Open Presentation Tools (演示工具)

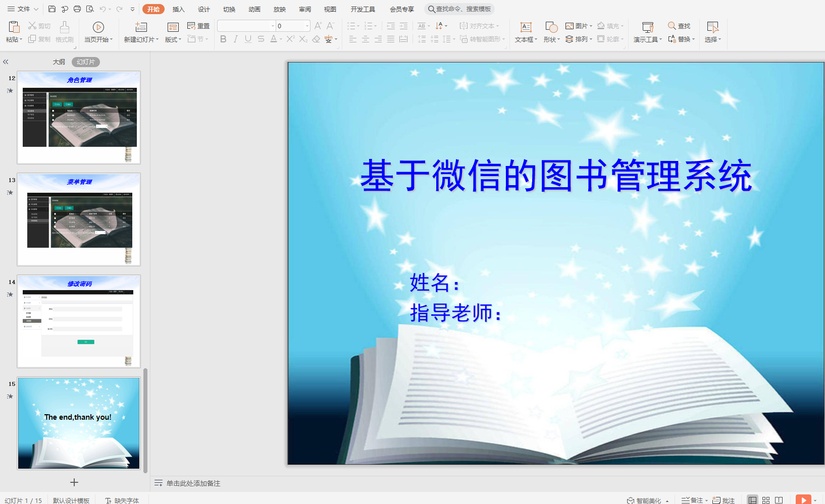[648, 31]
